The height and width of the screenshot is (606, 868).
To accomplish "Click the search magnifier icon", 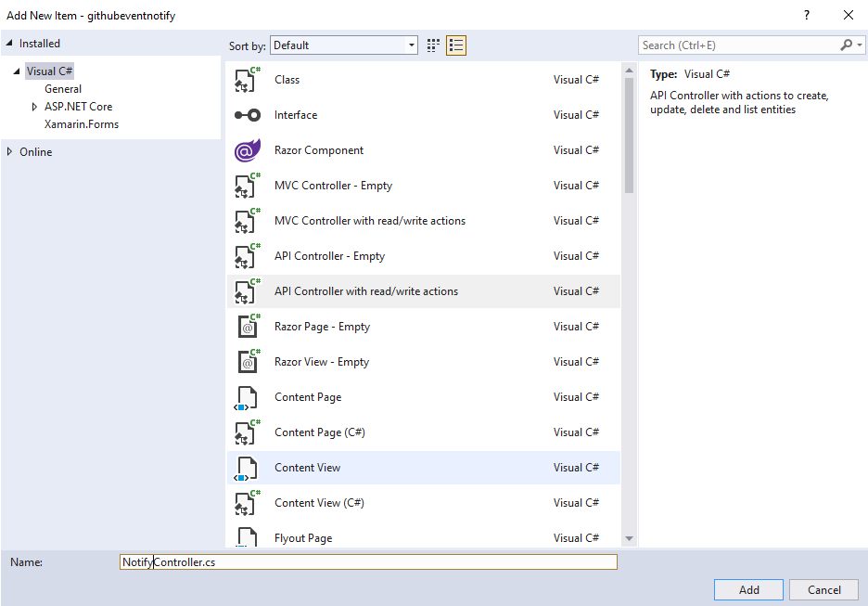I will pyautogui.click(x=846, y=45).
